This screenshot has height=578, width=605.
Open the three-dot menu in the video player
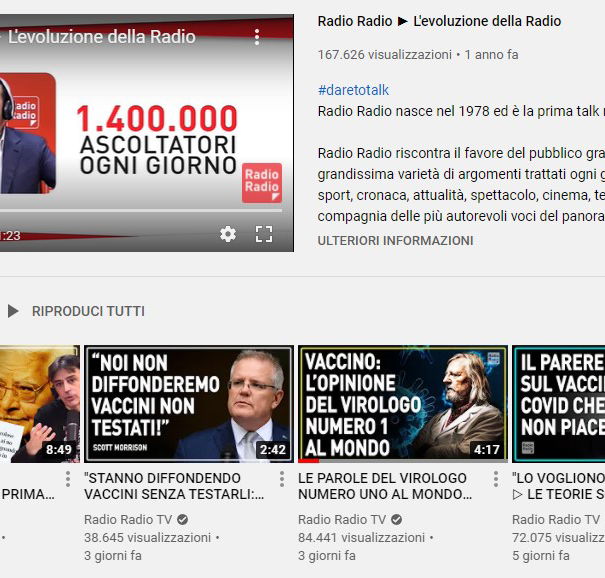tap(257, 37)
